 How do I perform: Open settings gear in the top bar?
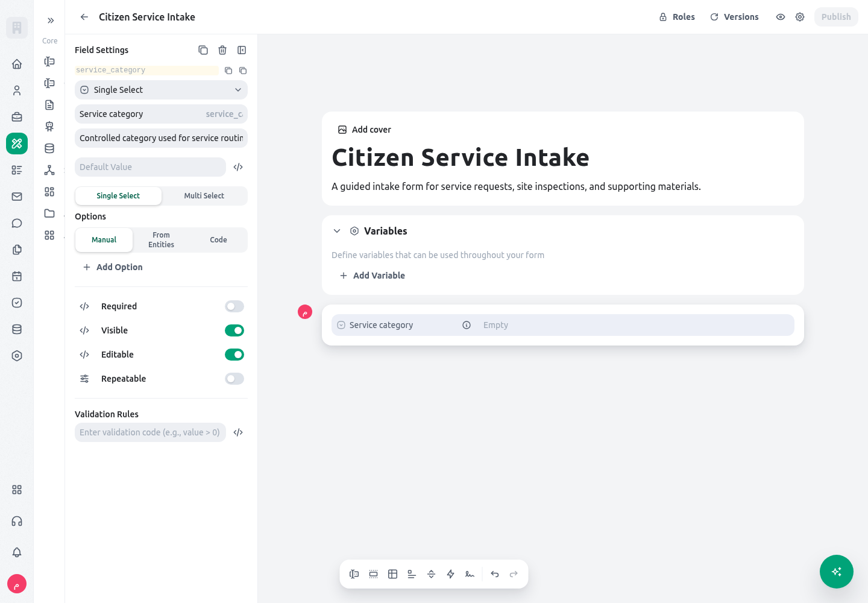tap(800, 17)
